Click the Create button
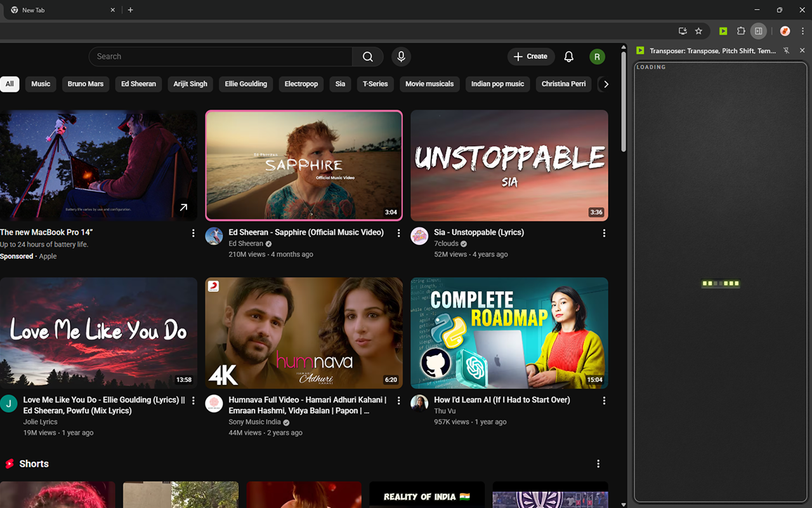 [x=531, y=57]
